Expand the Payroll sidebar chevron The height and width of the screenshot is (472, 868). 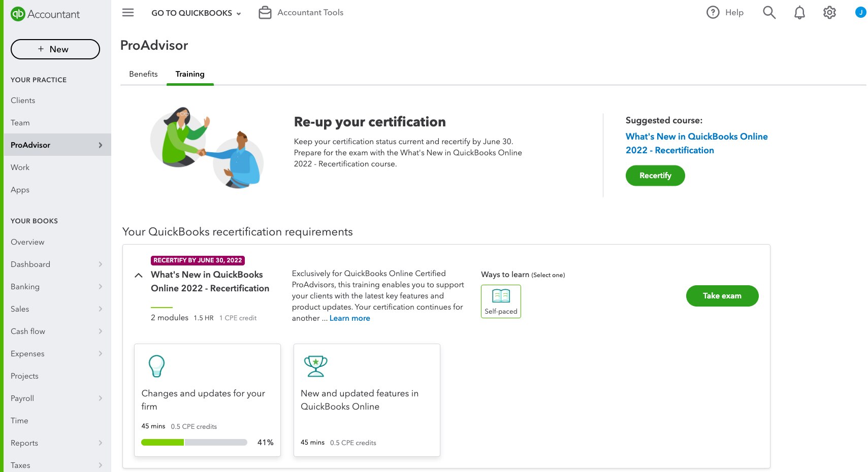(x=101, y=398)
